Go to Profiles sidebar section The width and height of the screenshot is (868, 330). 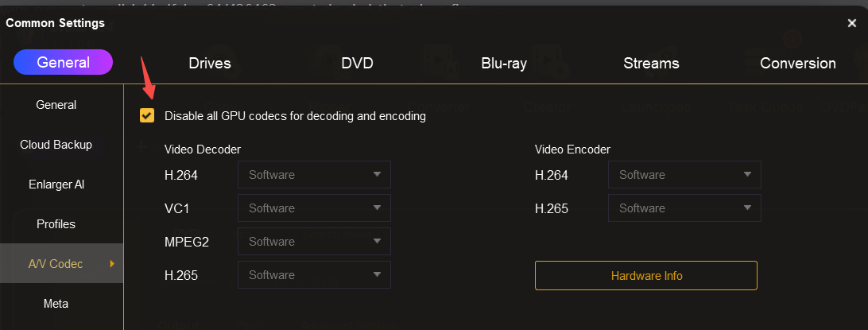56,224
